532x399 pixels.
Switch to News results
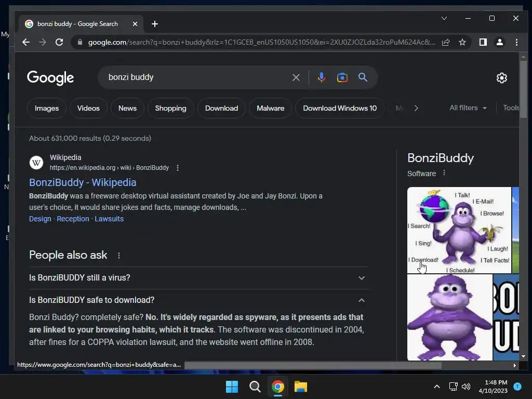tap(127, 108)
